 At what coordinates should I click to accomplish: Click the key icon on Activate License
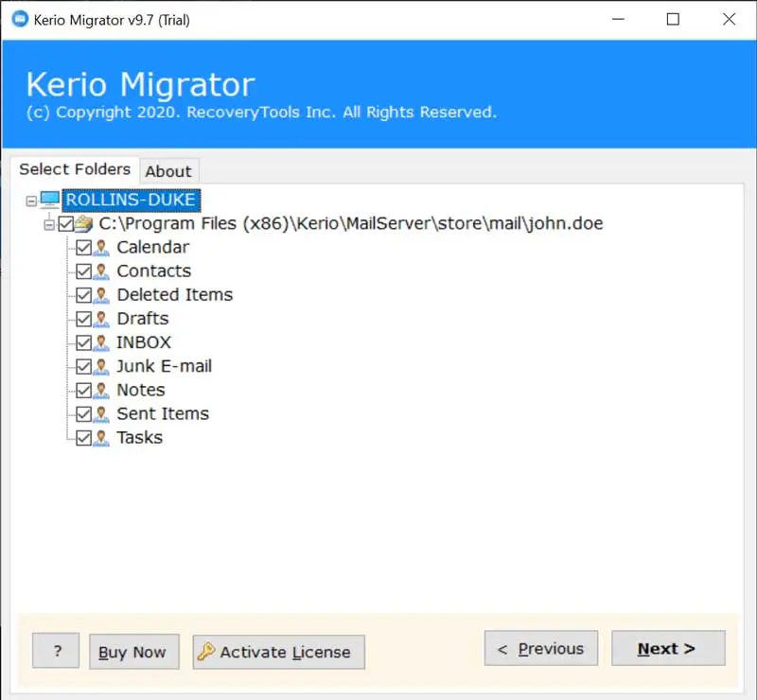(x=206, y=651)
